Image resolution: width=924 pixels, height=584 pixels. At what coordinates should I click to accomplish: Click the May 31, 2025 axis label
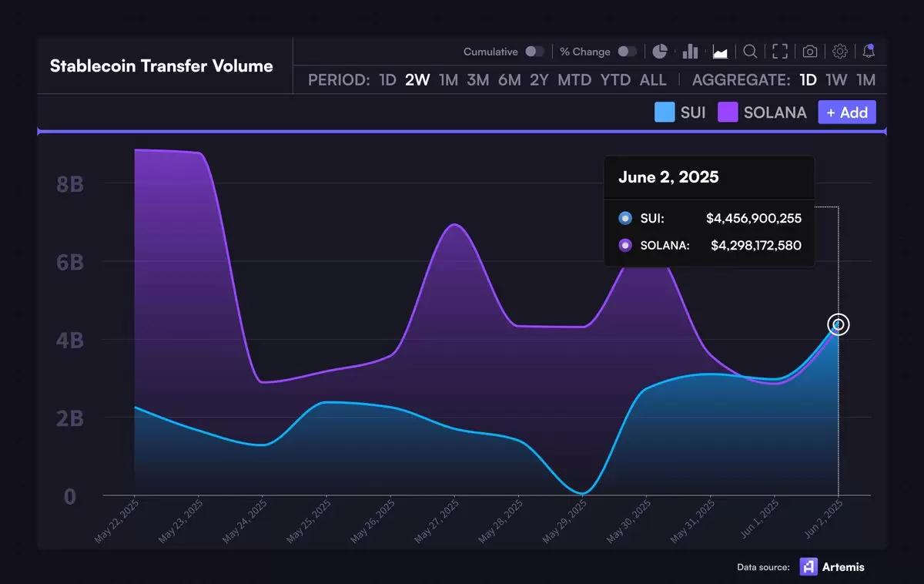coord(692,522)
